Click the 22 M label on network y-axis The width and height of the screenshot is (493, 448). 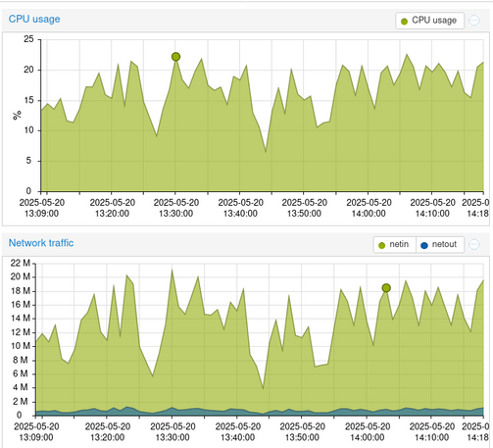point(21,263)
